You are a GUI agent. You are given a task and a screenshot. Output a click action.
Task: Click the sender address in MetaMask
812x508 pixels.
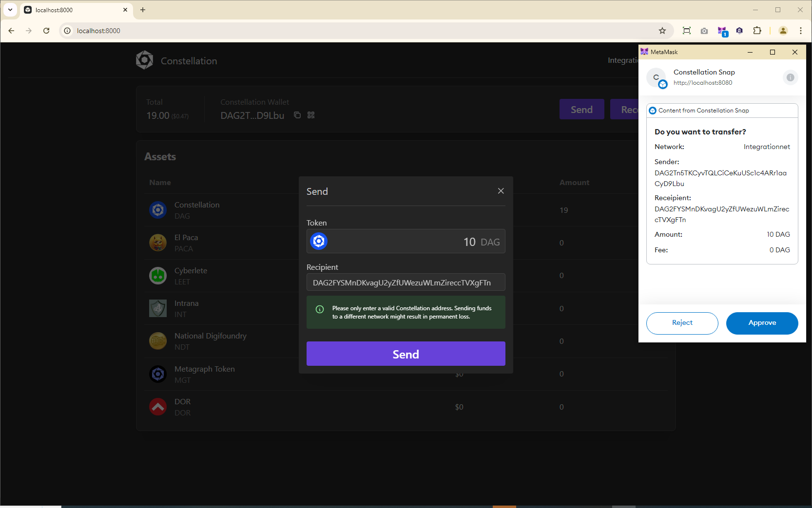pyautogui.click(x=720, y=178)
